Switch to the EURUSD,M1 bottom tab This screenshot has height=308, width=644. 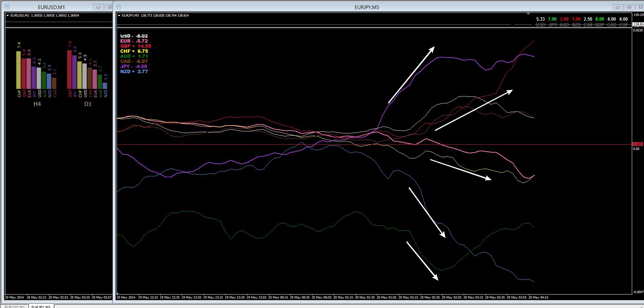tap(15, 306)
